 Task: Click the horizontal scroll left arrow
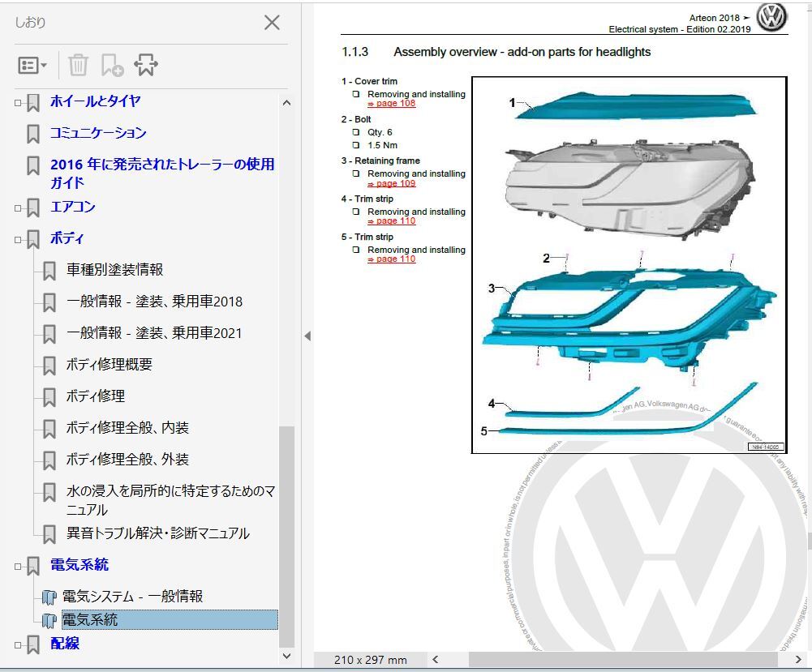[x=436, y=659]
